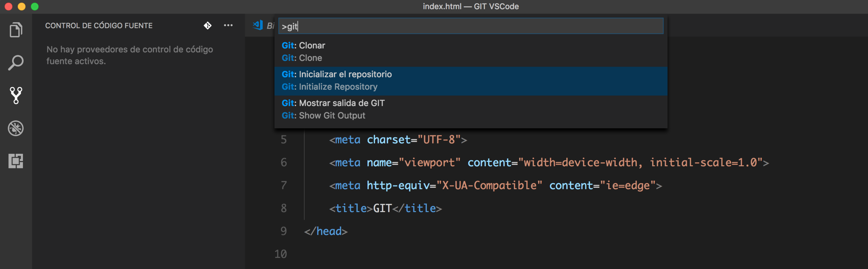Viewport: 868px width, 269px height.
Task: Close the window with the red button
Action: click(x=9, y=7)
